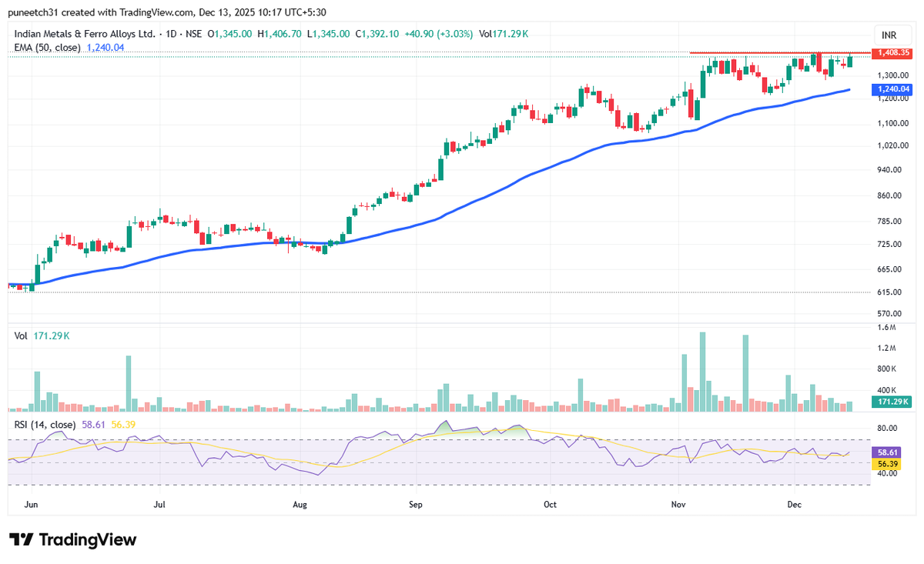Click the EMA value 1,240.04 in legend
The image size is (924, 564).
[105, 47]
